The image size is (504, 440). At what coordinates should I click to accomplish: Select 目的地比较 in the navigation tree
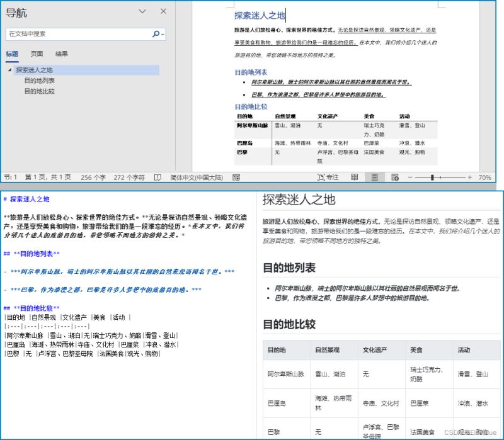(40, 91)
